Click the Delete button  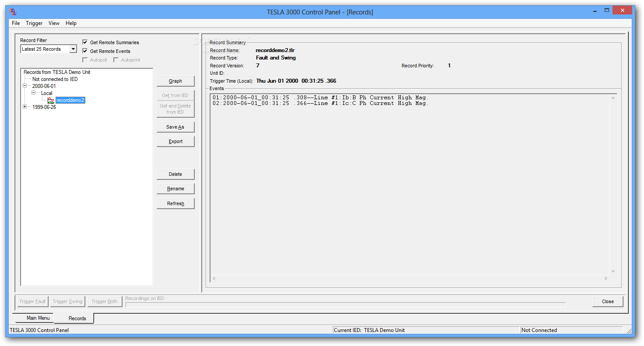pyautogui.click(x=175, y=174)
